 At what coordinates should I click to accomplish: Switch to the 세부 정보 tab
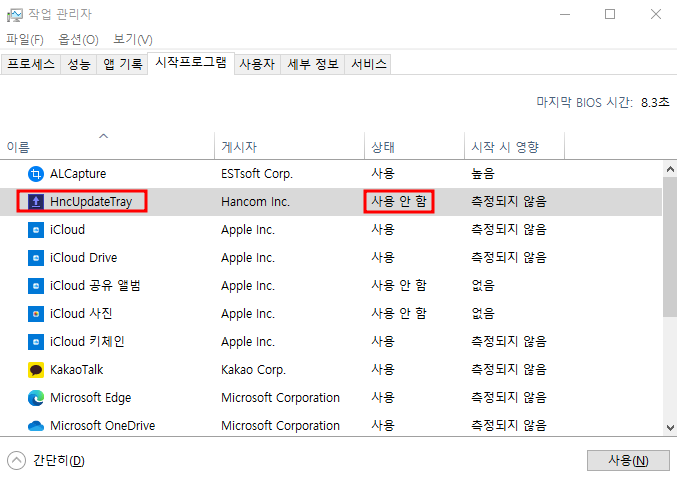[x=313, y=64]
